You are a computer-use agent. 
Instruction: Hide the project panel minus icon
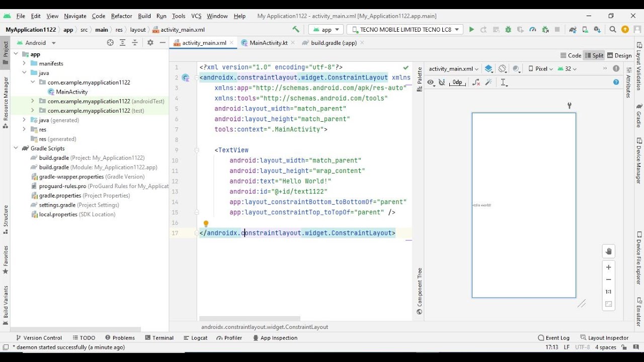pos(162,43)
